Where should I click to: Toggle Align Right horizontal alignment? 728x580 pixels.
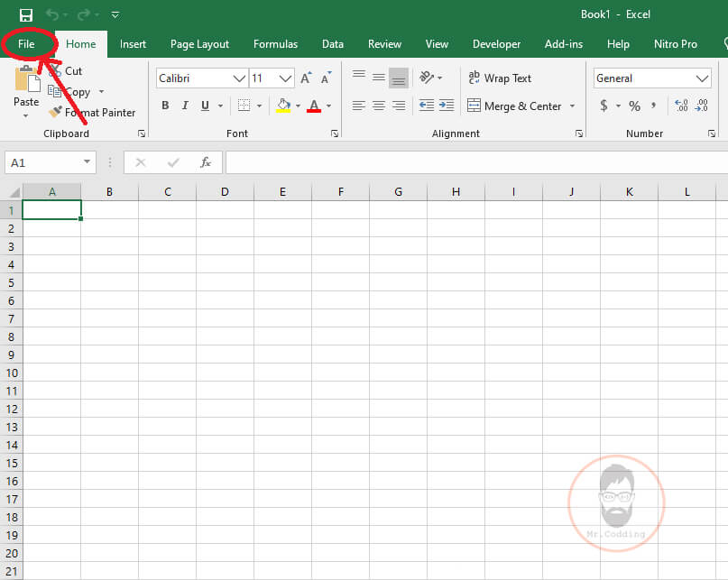click(x=399, y=106)
